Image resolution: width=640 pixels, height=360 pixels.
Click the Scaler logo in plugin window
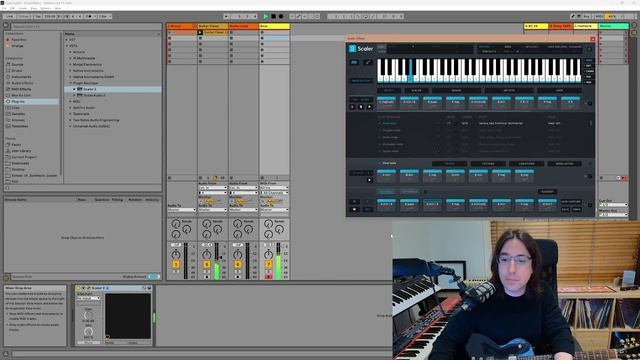(361, 49)
